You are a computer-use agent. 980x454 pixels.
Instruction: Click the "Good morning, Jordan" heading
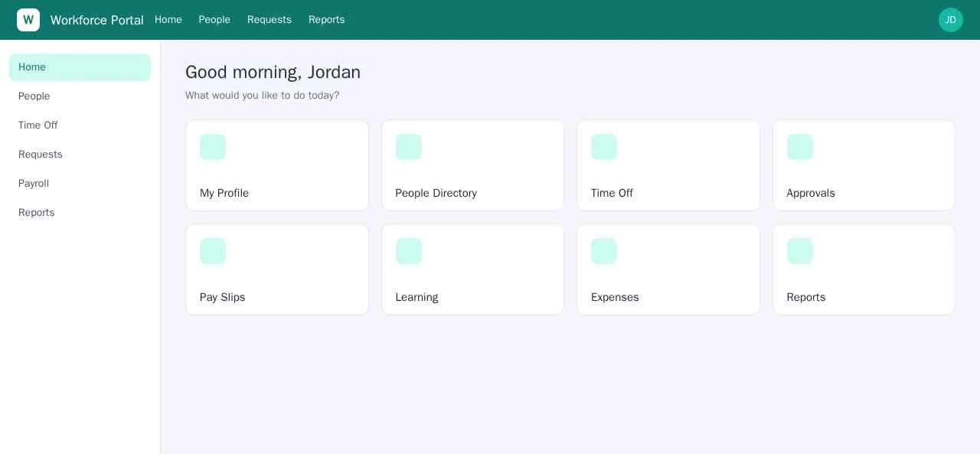coord(273,72)
